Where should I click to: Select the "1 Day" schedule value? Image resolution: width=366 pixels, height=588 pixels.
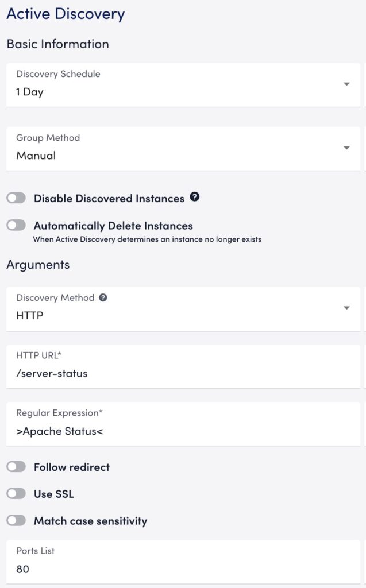tap(29, 91)
